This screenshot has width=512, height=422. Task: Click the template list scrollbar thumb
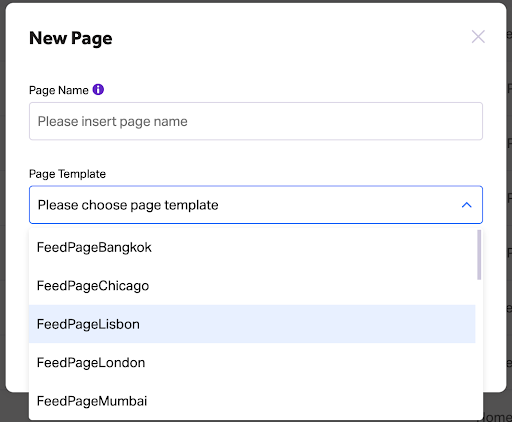(479, 255)
